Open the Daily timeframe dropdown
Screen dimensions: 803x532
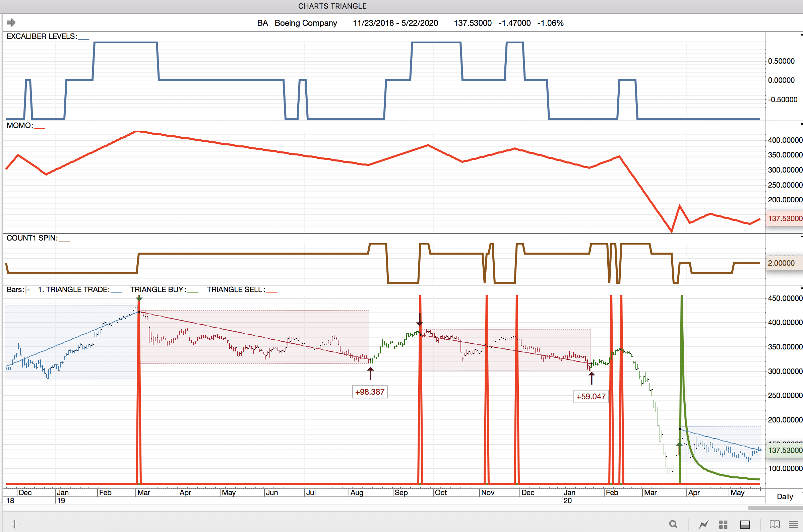785,497
